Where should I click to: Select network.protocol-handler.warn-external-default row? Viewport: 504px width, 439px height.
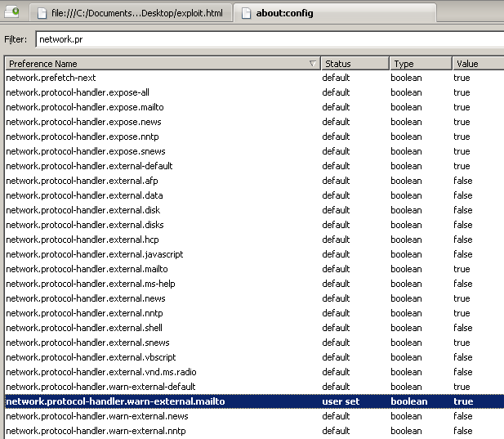(x=254, y=387)
